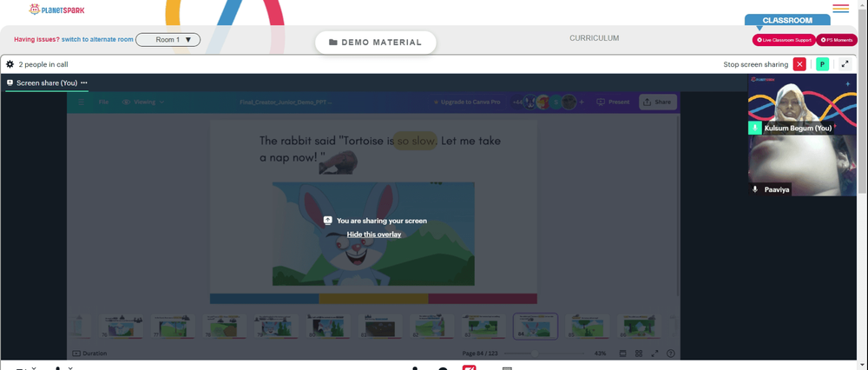Open the hamburger menu at top right
This screenshot has height=370, width=868.
pos(840,9)
